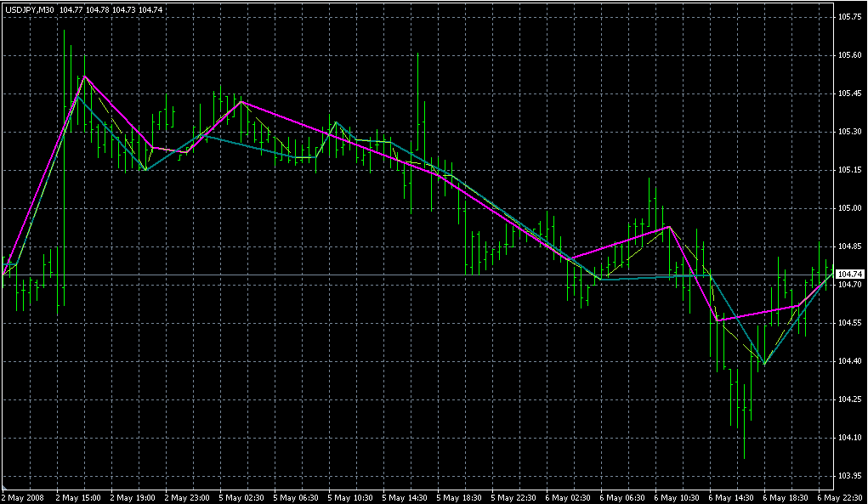This screenshot has width=868, height=504.
Task: Select the 104.25 price axis label
Action: [849, 399]
